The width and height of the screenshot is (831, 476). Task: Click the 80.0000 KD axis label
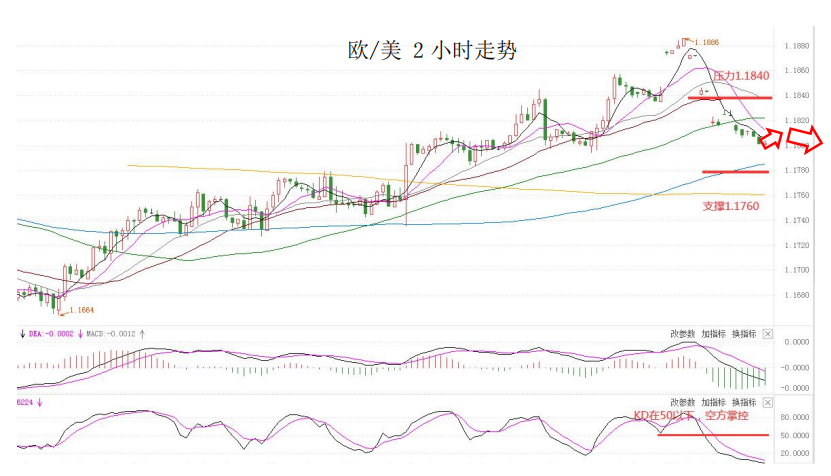[x=795, y=417]
